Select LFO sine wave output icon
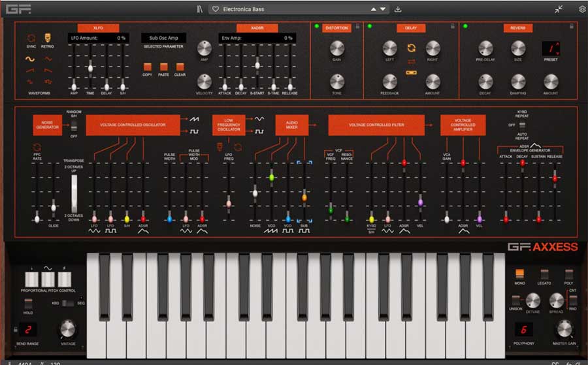 259,119
